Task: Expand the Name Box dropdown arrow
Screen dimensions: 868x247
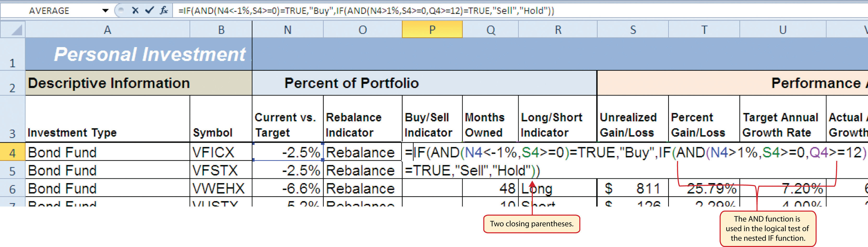Action: [105, 11]
